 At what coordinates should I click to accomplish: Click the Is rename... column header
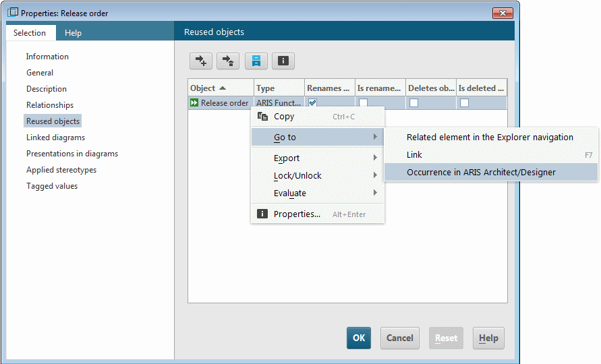(x=380, y=88)
